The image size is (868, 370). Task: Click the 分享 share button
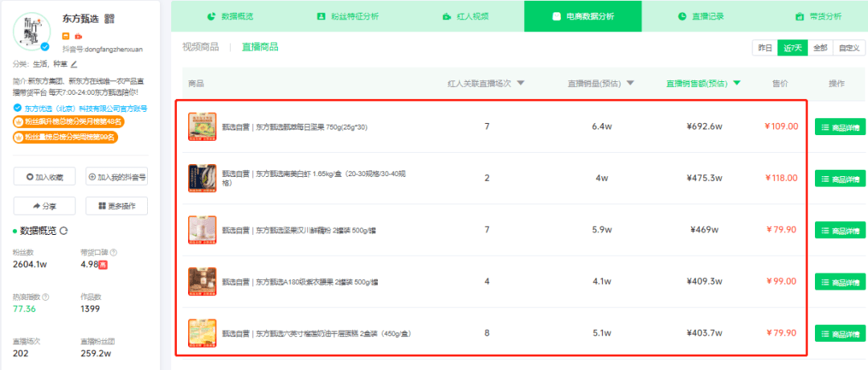coord(45,206)
